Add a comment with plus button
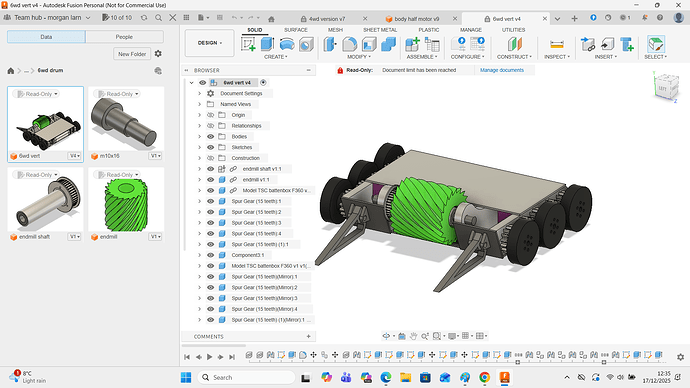Screen dimensions: 690x388 click(x=308, y=337)
